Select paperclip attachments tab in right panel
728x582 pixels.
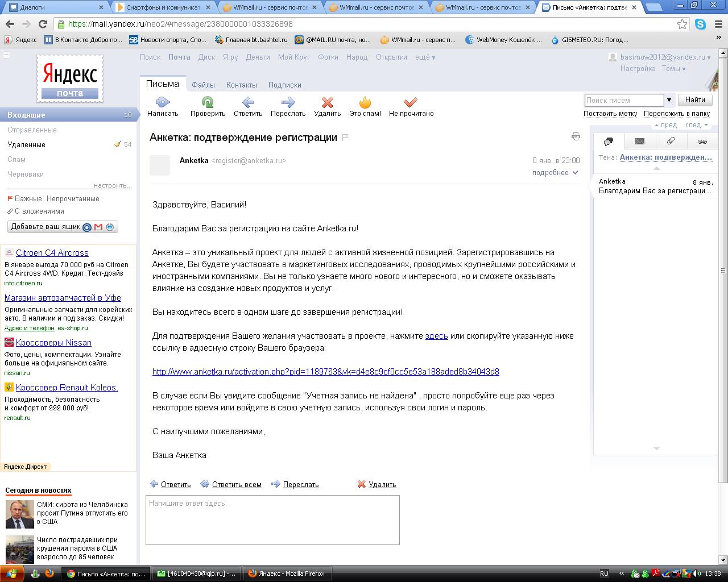point(671,142)
